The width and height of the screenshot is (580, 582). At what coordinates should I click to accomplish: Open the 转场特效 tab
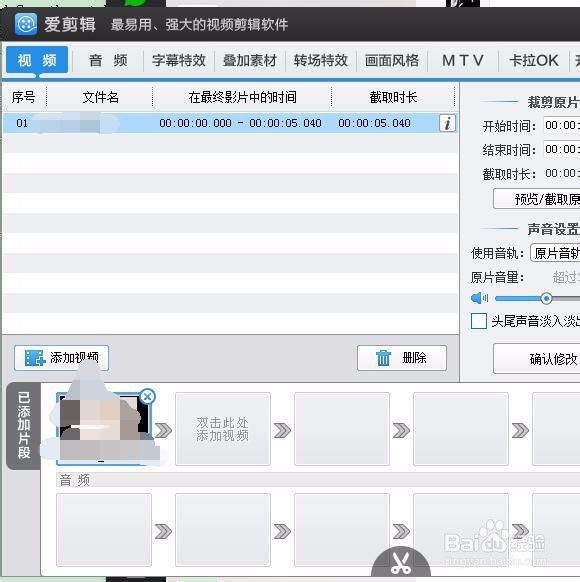click(x=321, y=60)
